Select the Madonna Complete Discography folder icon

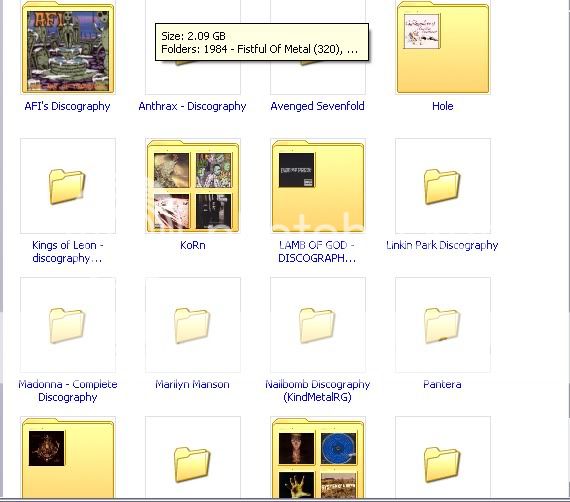(x=68, y=325)
